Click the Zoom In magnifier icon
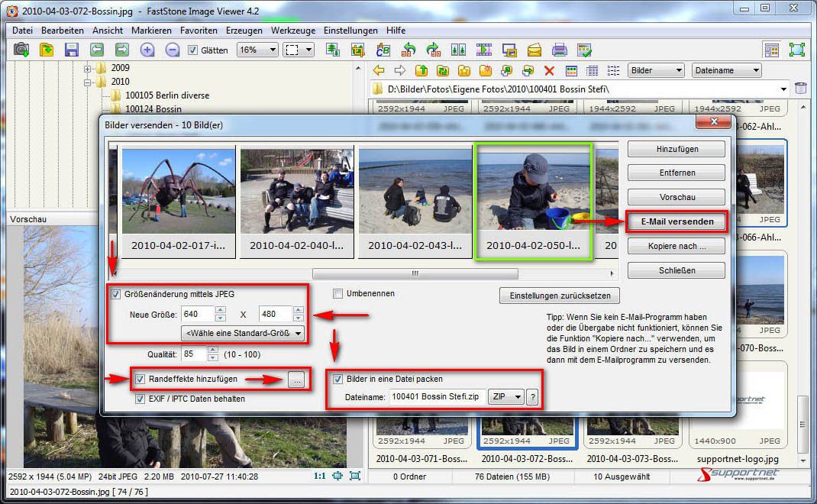The height and width of the screenshot is (504, 817). tap(147, 50)
